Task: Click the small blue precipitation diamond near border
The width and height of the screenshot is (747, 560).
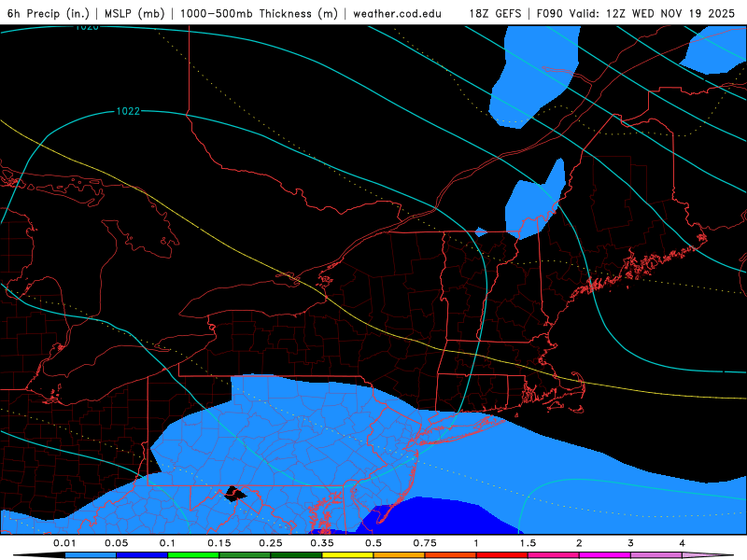Action: pyautogui.click(x=481, y=231)
